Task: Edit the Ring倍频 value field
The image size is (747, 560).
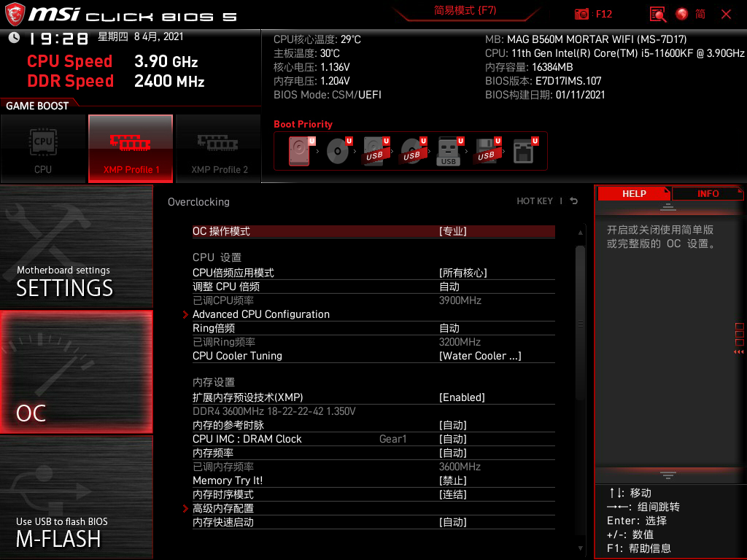Action: coord(449,328)
